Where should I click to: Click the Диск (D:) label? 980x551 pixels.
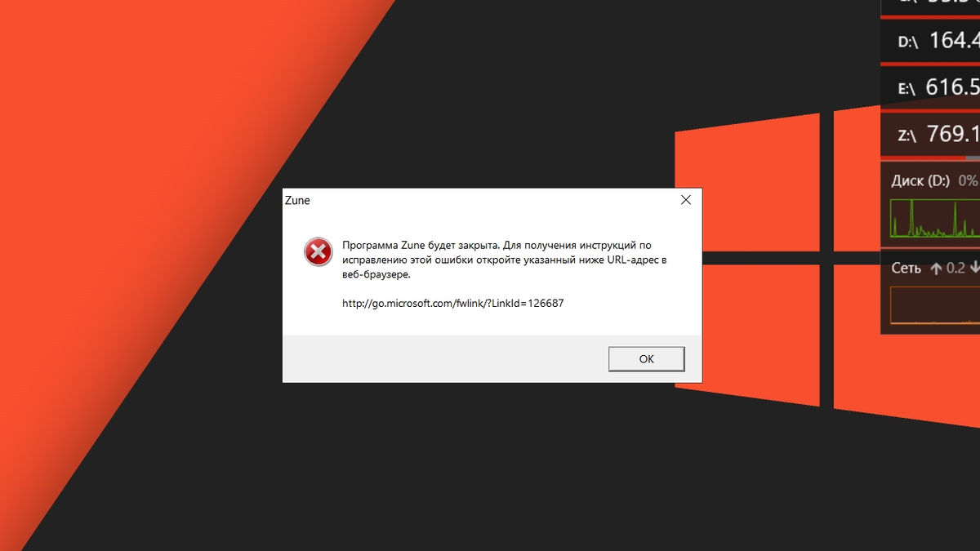click(x=920, y=180)
